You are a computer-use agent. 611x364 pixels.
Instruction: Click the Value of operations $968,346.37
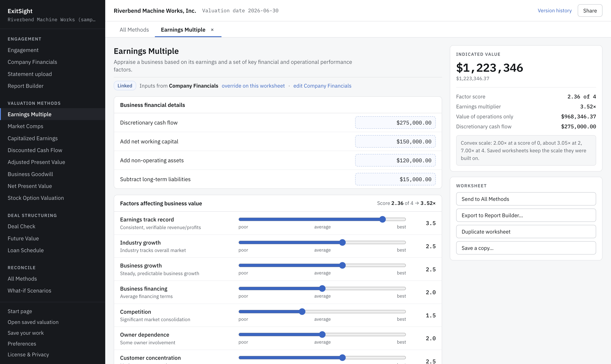[x=578, y=116]
